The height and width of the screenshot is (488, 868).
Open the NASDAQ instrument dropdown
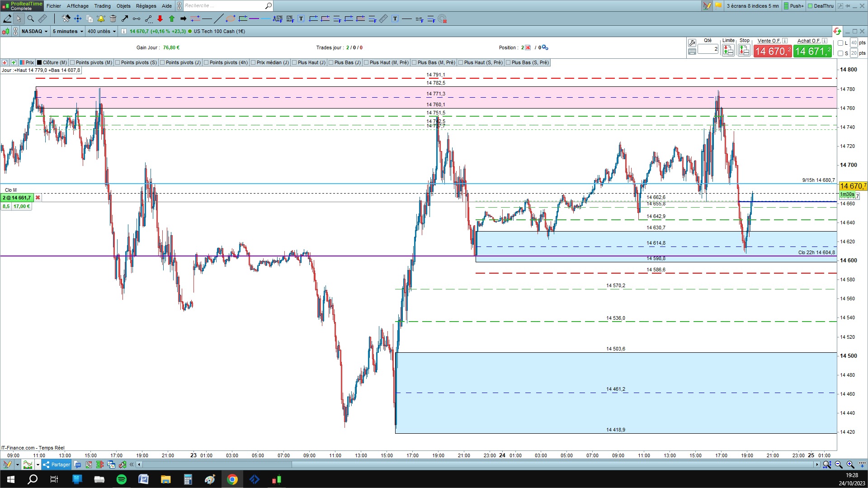[x=34, y=31]
